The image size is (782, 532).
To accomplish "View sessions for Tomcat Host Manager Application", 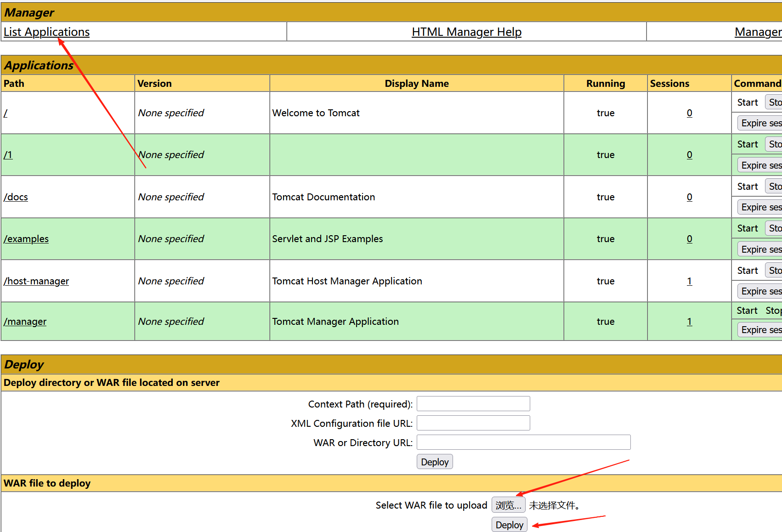I will (x=689, y=281).
